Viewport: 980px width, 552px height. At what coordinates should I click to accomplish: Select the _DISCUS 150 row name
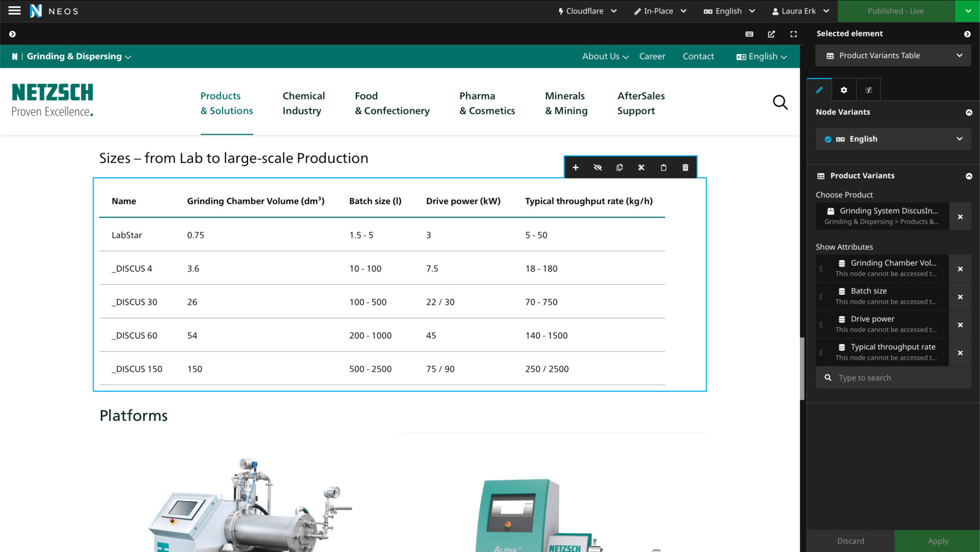point(137,369)
